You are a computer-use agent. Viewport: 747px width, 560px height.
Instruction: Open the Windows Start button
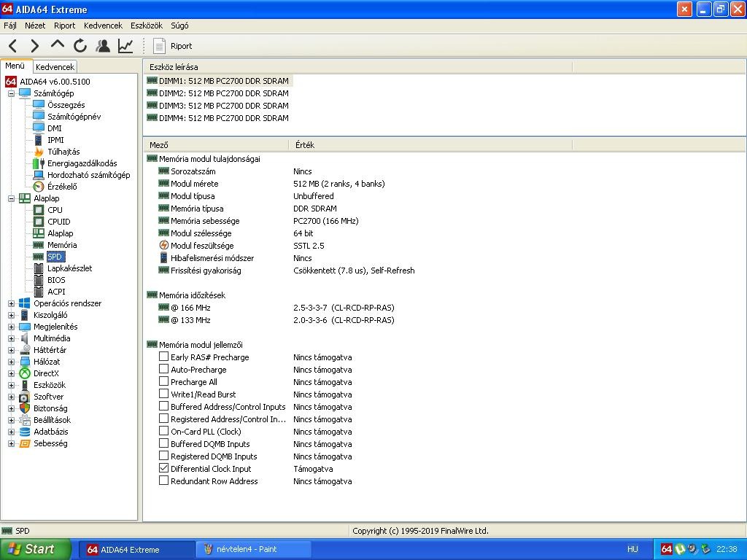tap(35, 549)
